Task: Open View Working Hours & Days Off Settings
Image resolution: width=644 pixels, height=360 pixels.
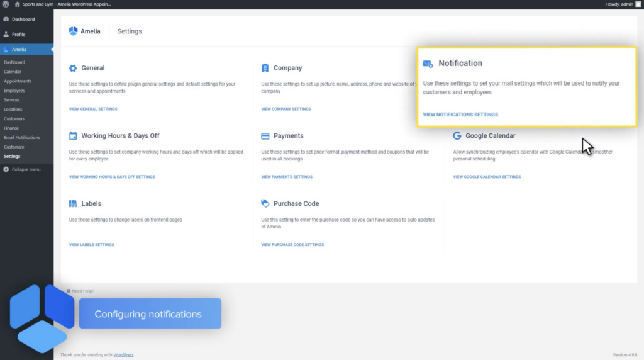Action: [x=112, y=177]
